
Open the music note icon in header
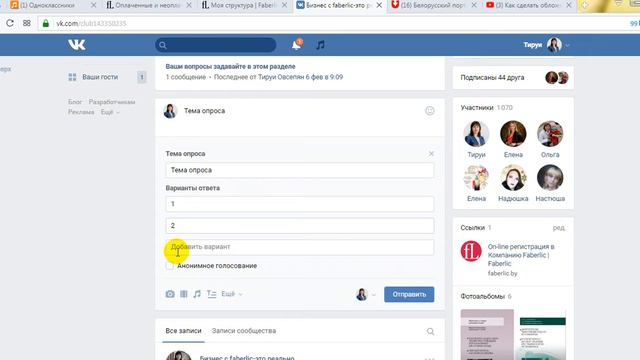[320, 45]
